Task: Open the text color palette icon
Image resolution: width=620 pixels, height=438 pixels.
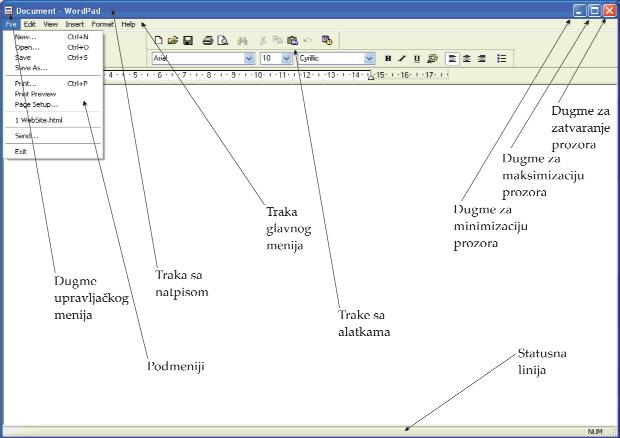Action: (x=432, y=59)
